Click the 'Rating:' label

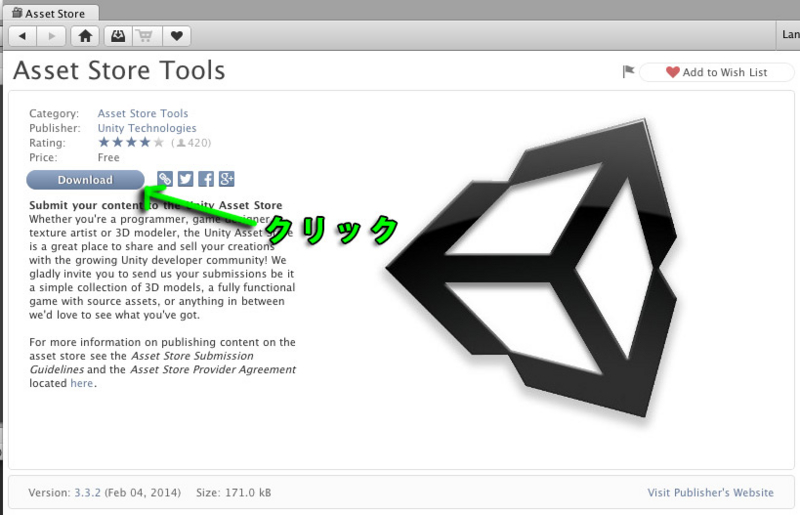point(47,143)
